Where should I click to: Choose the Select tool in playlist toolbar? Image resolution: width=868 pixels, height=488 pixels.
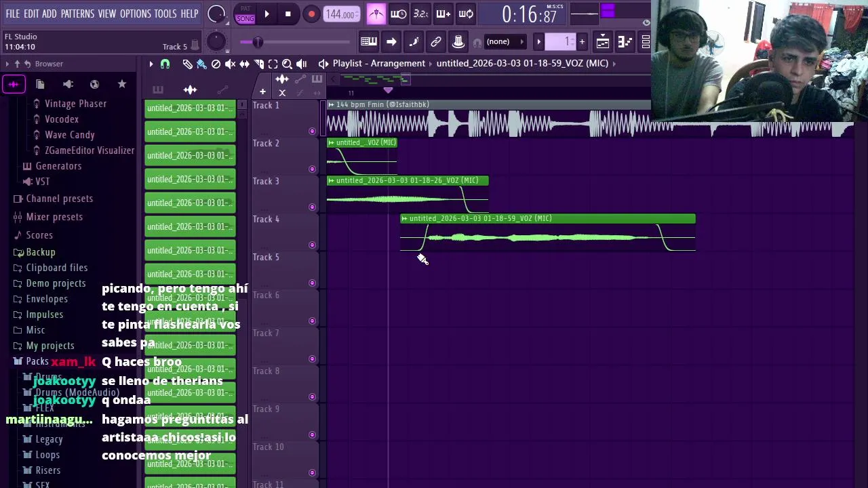[273, 64]
